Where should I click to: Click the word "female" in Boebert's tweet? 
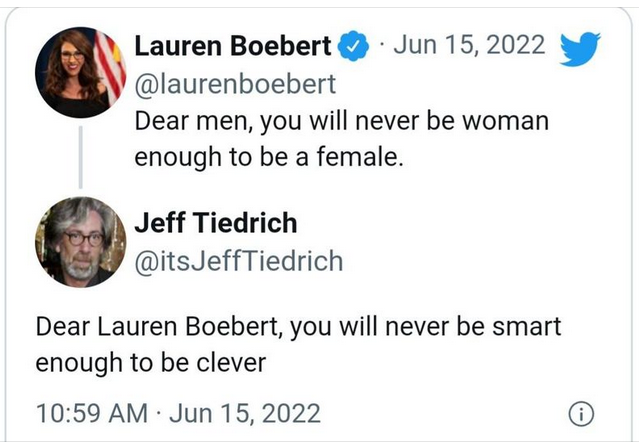pos(359,157)
